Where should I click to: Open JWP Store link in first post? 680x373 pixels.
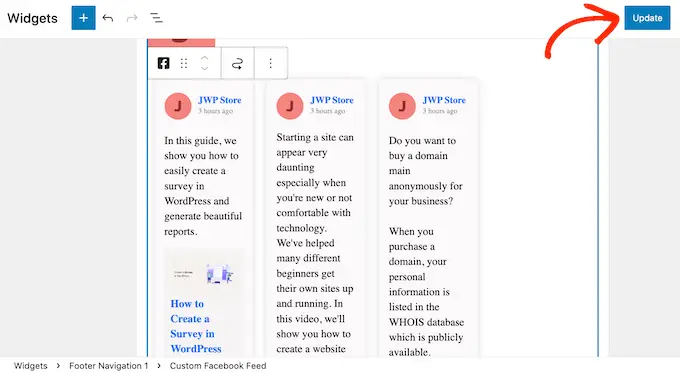pos(219,100)
